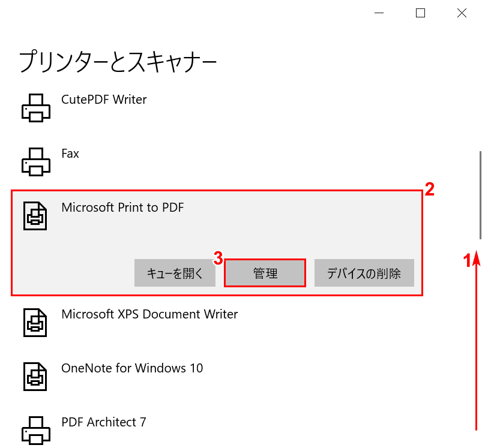Click the 管理 button
Screen dimensions: 482x448
click(x=265, y=273)
